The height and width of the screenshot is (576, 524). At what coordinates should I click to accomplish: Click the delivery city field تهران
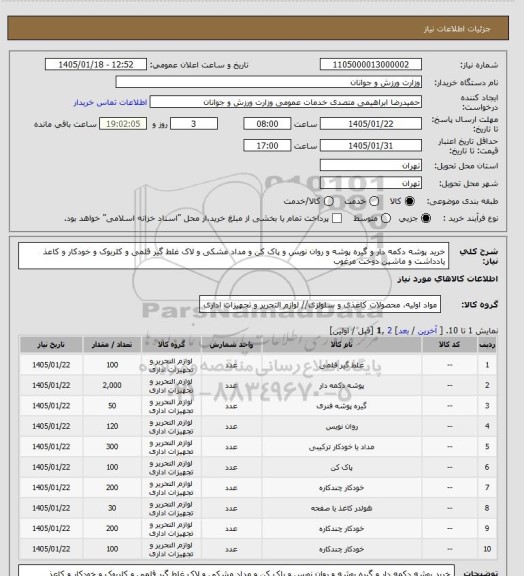click(x=371, y=183)
